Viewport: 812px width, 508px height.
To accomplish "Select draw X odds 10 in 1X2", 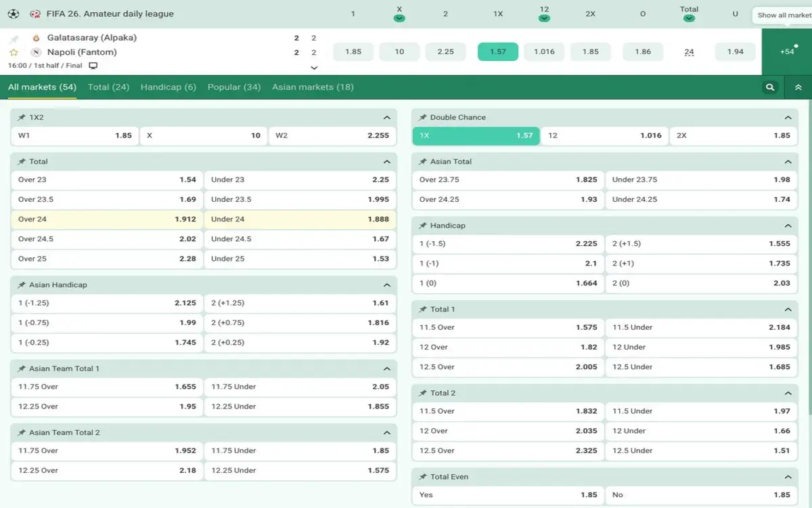I will click(x=203, y=135).
